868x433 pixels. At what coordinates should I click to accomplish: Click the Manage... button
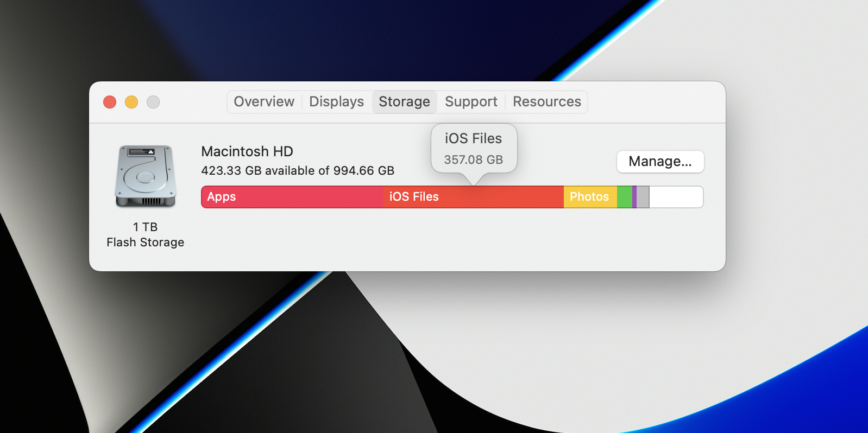[x=660, y=162]
